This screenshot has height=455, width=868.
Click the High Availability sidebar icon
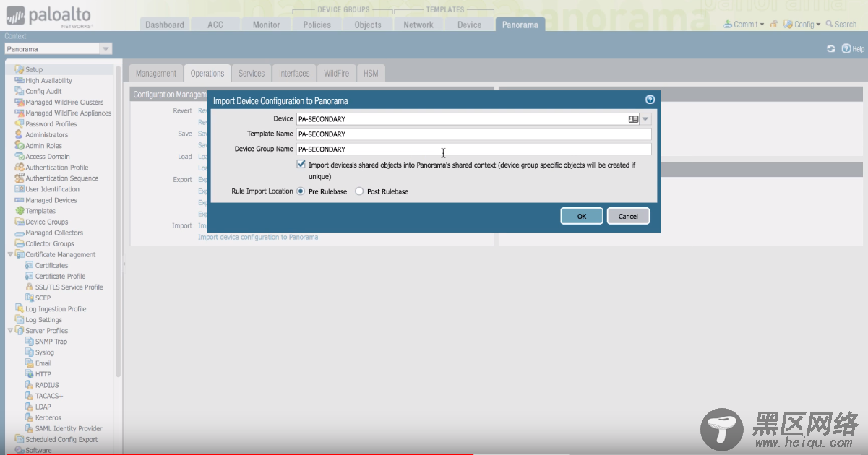20,80
